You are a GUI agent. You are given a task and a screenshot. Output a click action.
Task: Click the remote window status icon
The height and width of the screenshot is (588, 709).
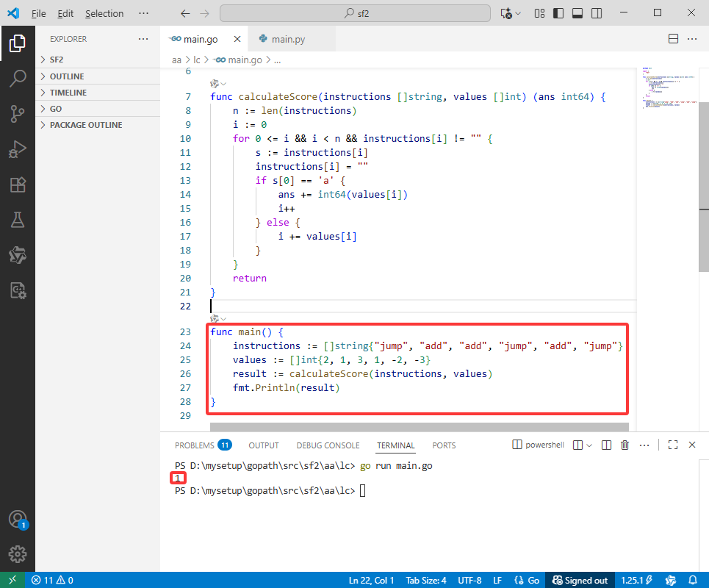coord(12,580)
